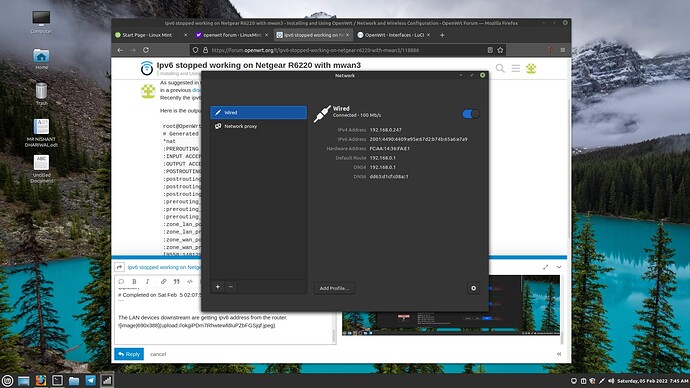The width and height of the screenshot is (690, 388).
Task: Open the Trash desktop icon
Action: point(41,94)
